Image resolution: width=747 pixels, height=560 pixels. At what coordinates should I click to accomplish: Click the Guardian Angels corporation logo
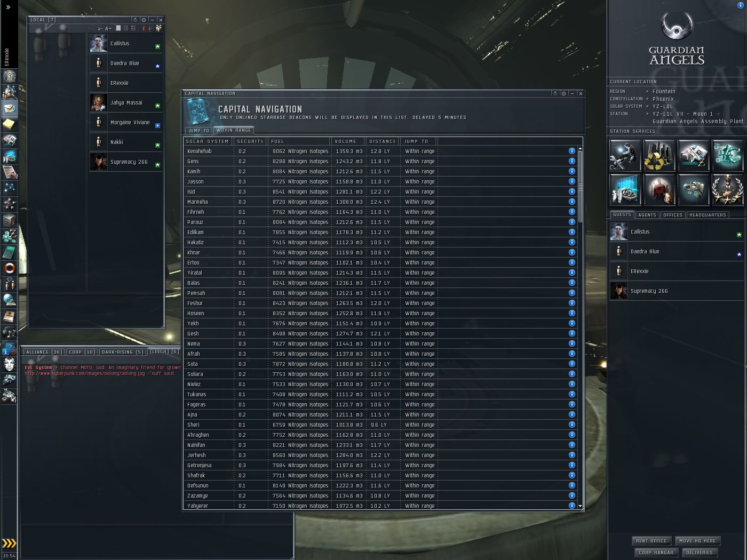tap(677, 38)
